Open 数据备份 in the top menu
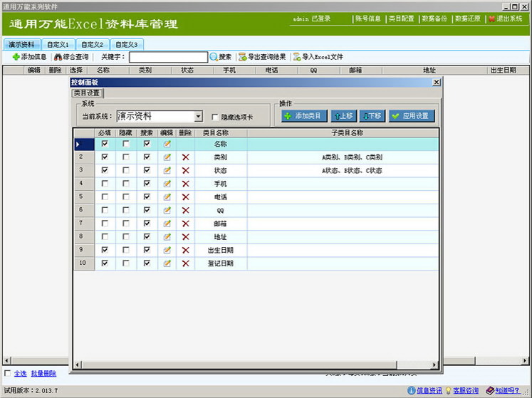The image size is (532, 398). coord(434,19)
